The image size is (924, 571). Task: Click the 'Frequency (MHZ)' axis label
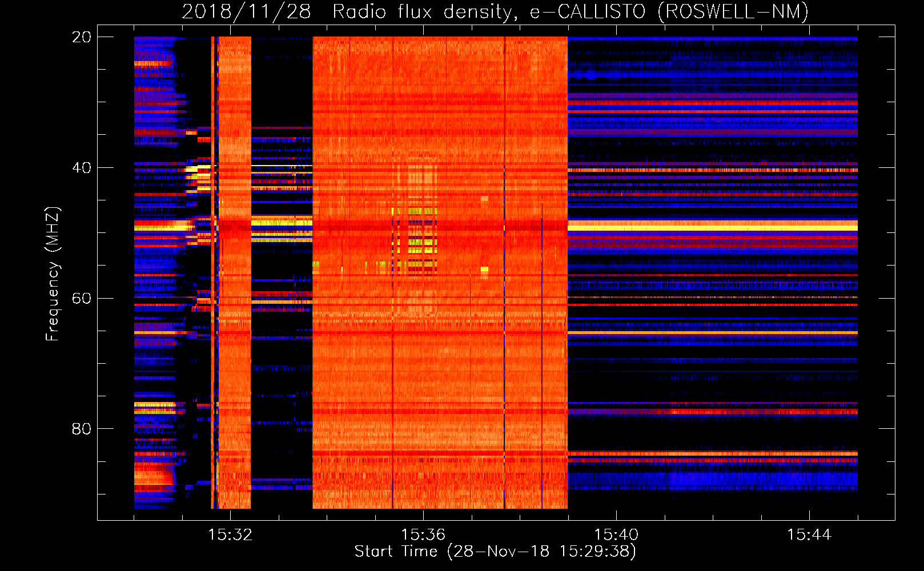pos(53,274)
